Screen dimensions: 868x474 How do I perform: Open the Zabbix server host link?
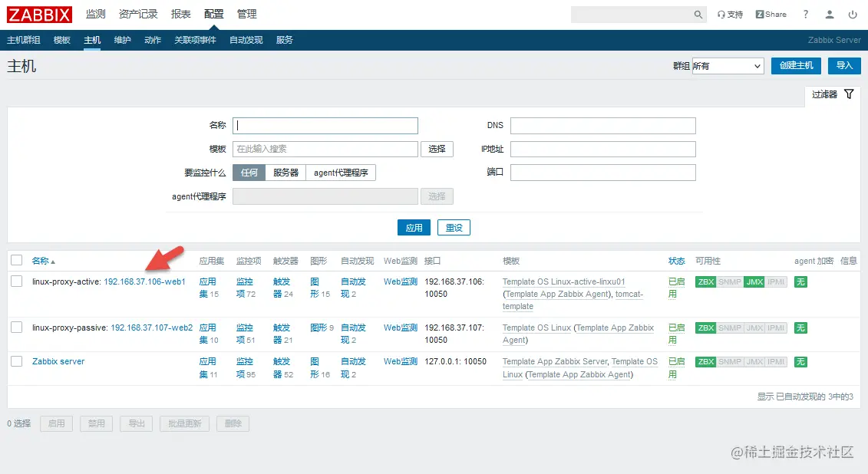tap(58, 361)
